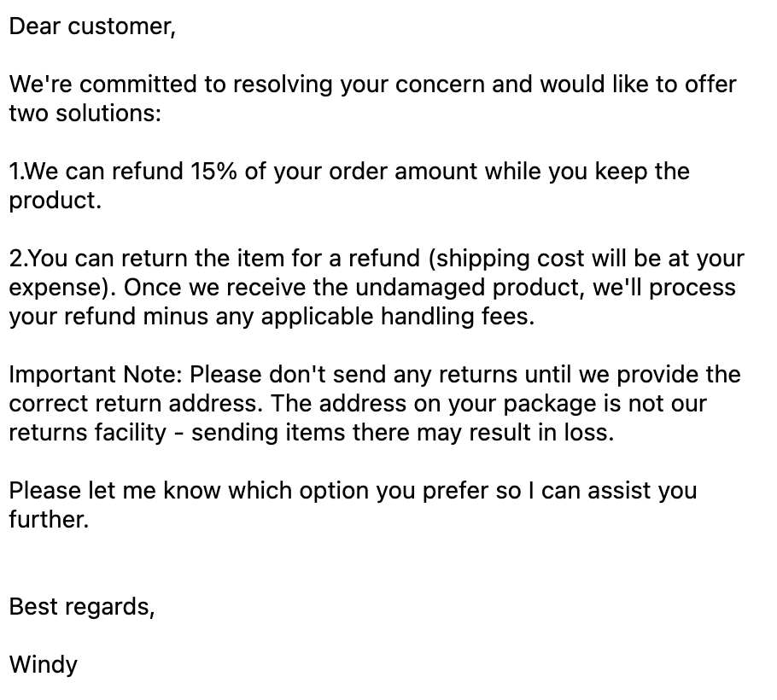
Task: Click the "15%" refund figure
Action: (x=214, y=172)
